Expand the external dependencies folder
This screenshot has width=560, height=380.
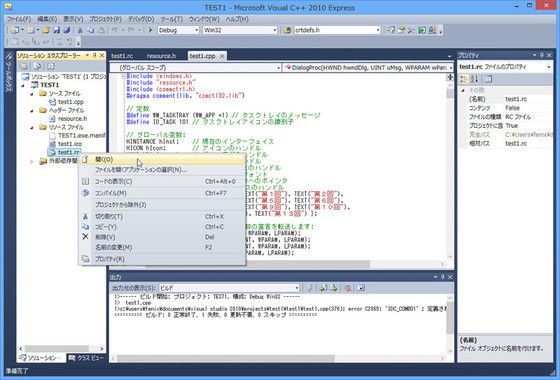(x=32, y=161)
